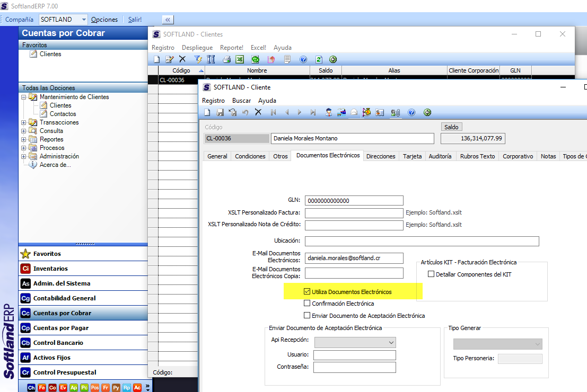Click the ship icon in Cliente toolbar

point(341,112)
